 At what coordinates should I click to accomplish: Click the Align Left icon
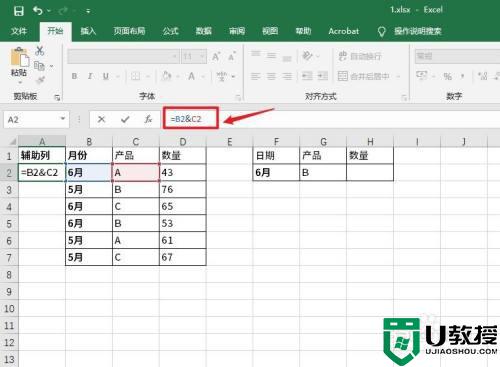(x=256, y=77)
